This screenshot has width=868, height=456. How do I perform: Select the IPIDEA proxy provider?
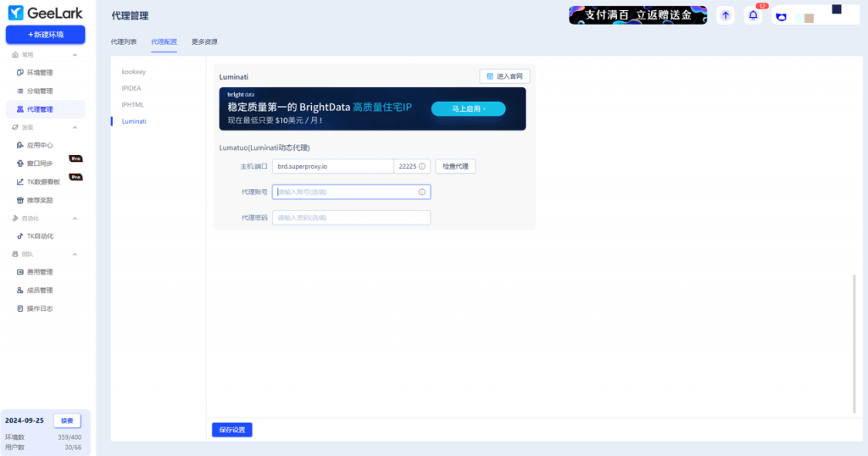coord(131,88)
